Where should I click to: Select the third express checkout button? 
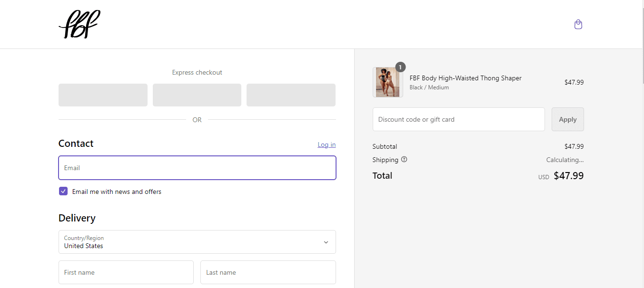[291, 95]
